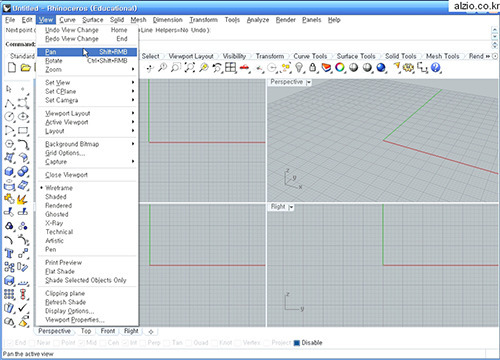Image resolution: width=500 pixels, height=360 pixels.
Task: Open the gear Options icon
Action: click(408, 68)
